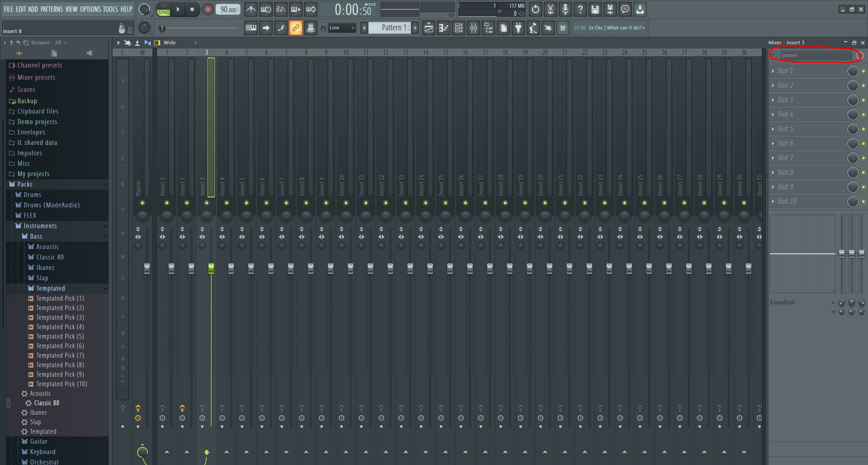Open the browser tree icon
The image size is (868, 465).
click(x=489, y=28)
